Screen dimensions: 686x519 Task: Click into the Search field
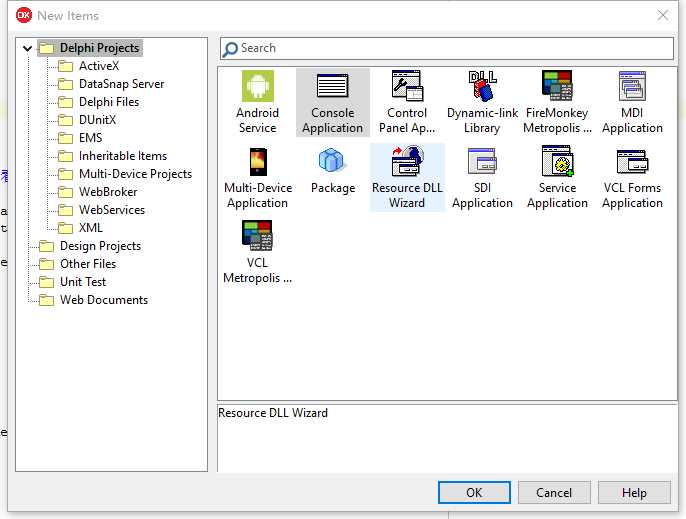point(447,49)
